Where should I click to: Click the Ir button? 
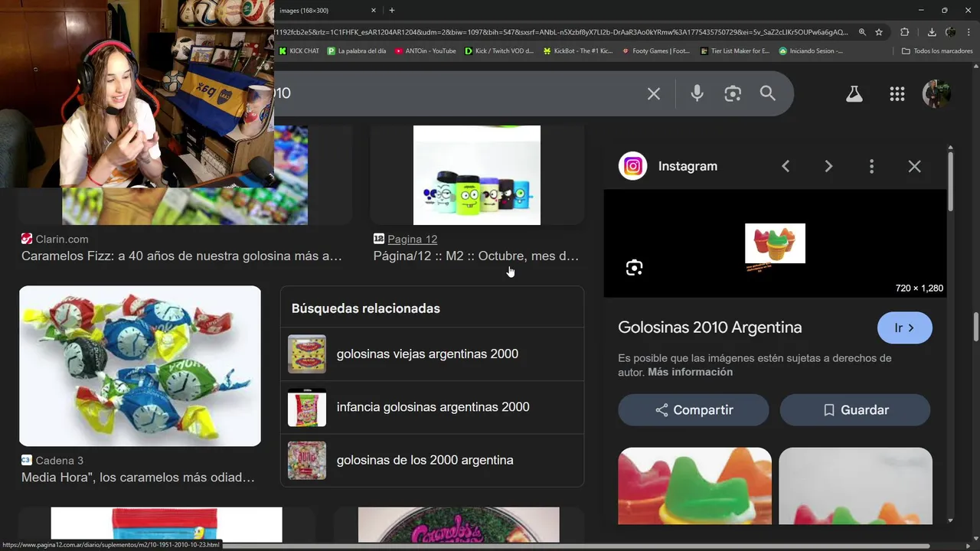(x=905, y=328)
